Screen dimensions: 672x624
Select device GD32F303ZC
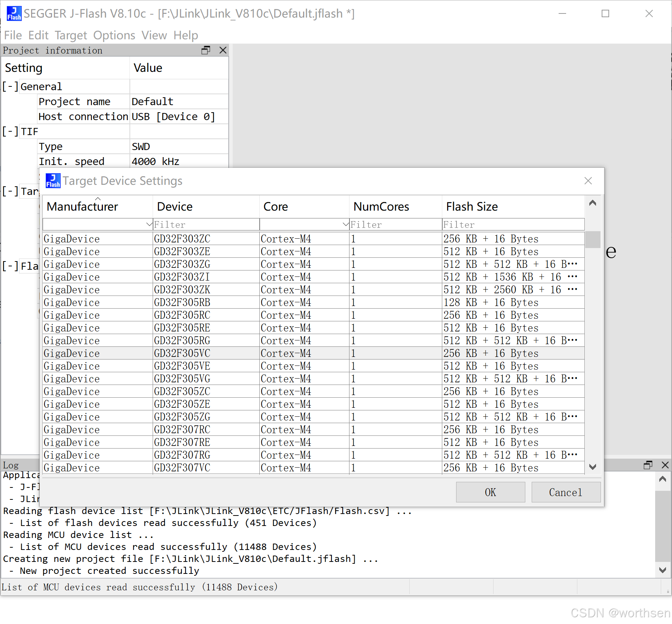coord(314,239)
